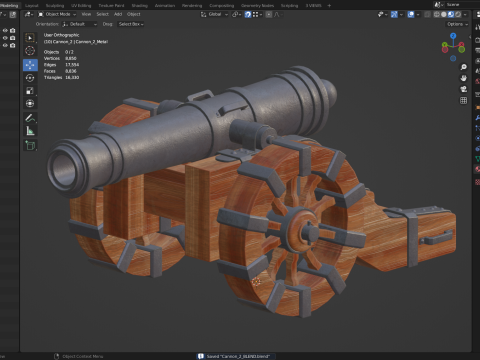The width and height of the screenshot is (480, 360).
Task: Click the Scene browse icon
Action: 438,5
